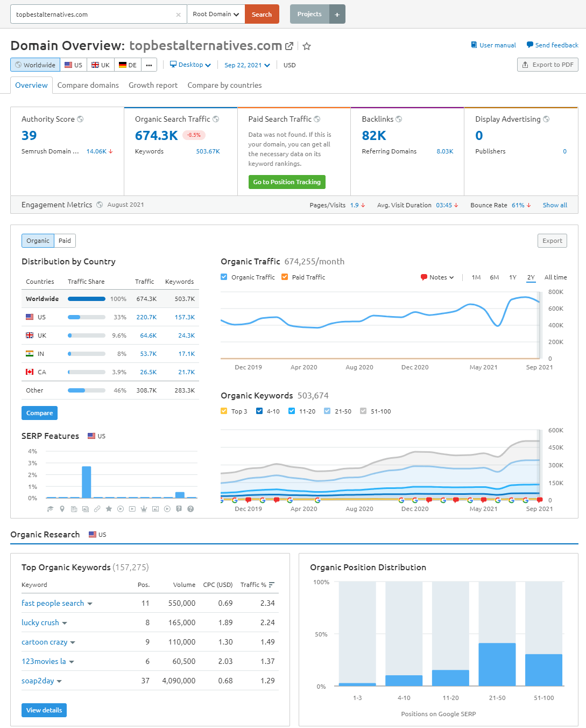
Task: Toggle 11-20 keywords checkbox
Action: point(292,411)
